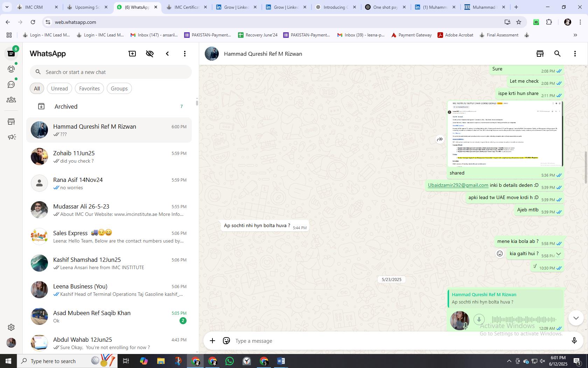Open the Windows Start menu
588x368 pixels.
click(x=8, y=361)
